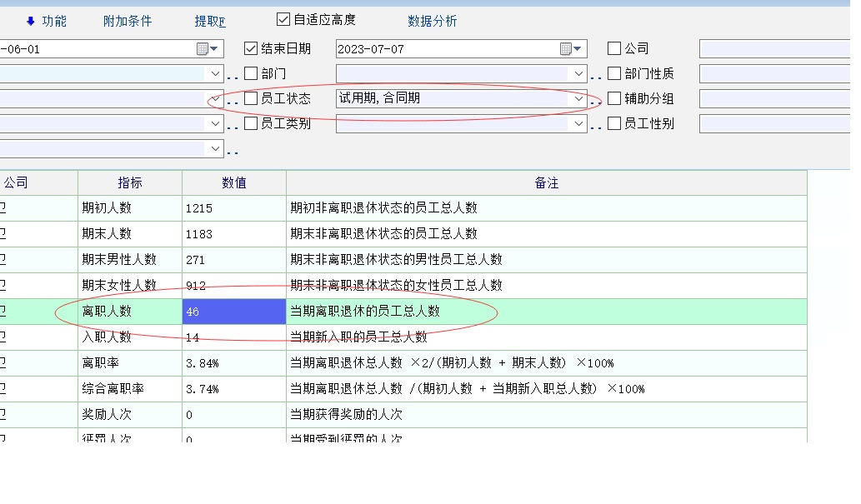Enable the 员工状态 filter checkbox
The height and width of the screenshot is (504, 861).
click(x=251, y=98)
